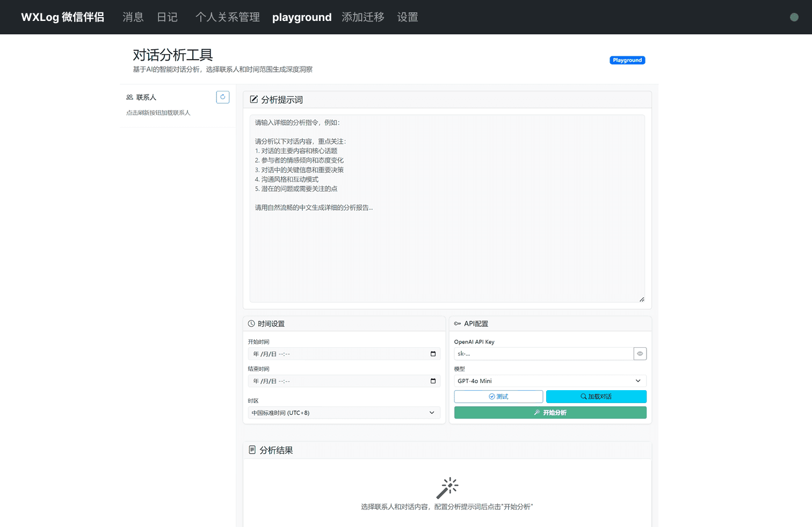Toggle API key visibility with the eye button
The image size is (812, 527).
pyautogui.click(x=640, y=354)
